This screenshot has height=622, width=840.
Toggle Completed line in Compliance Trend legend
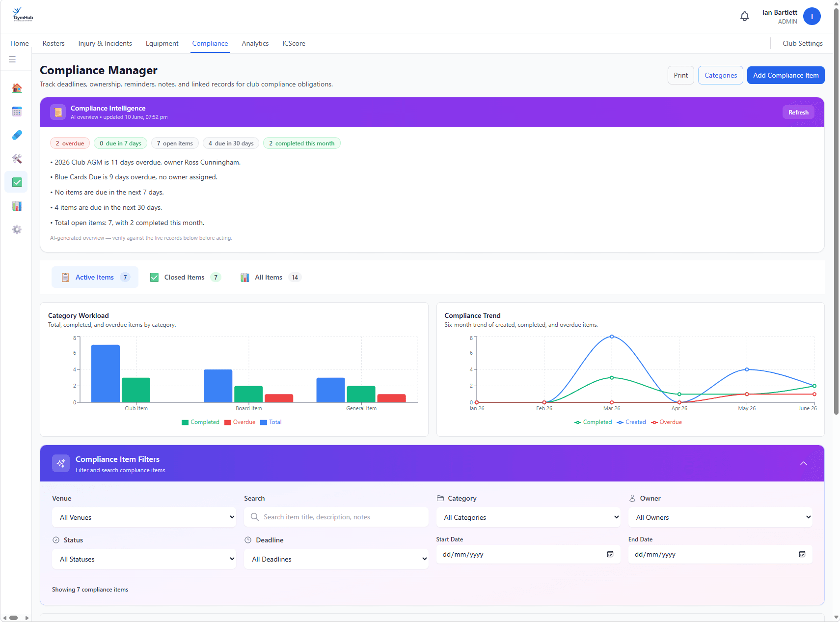coord(593,422)
